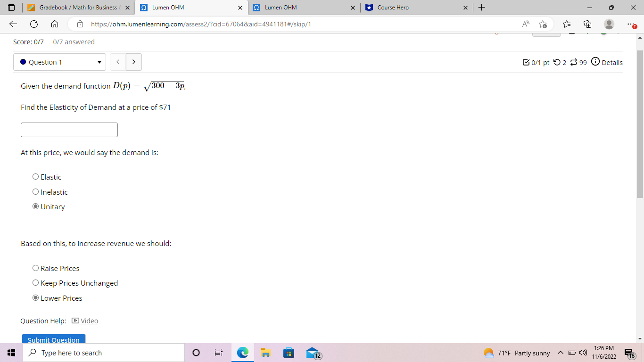644x362 pixels.
Task: Advance to next question with right chevron
Action: (x=133, y=62)
